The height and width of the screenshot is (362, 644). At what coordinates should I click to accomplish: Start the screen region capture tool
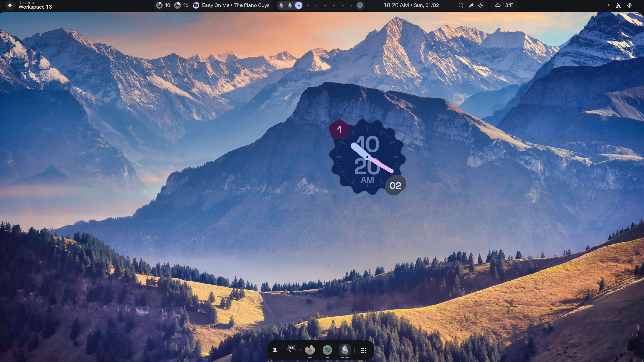(x=461, y=5)
